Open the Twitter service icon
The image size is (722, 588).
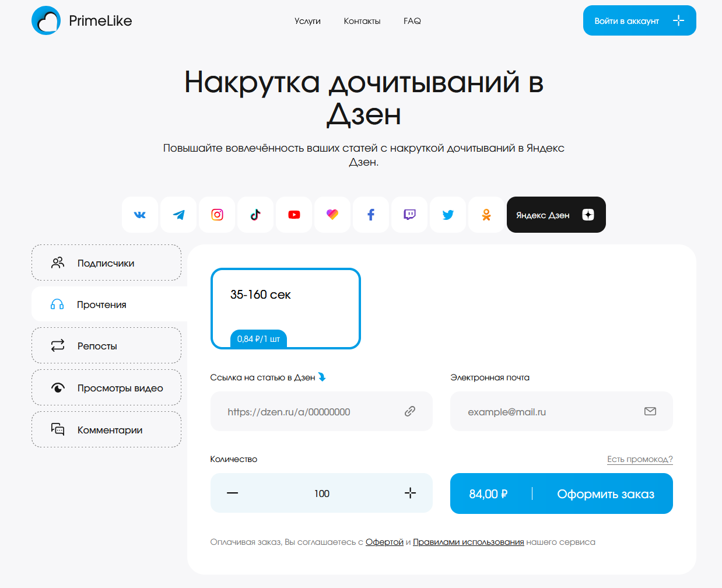click(x=448, y=215)
